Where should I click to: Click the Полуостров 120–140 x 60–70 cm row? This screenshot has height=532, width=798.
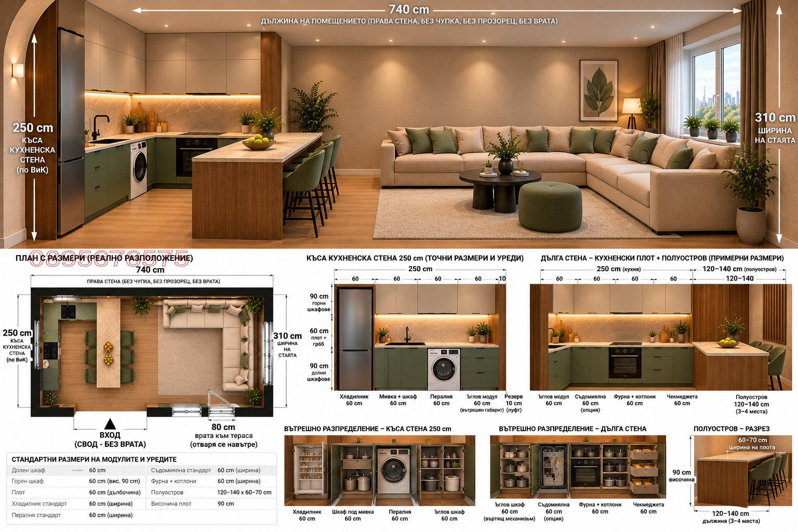(211, 492)
